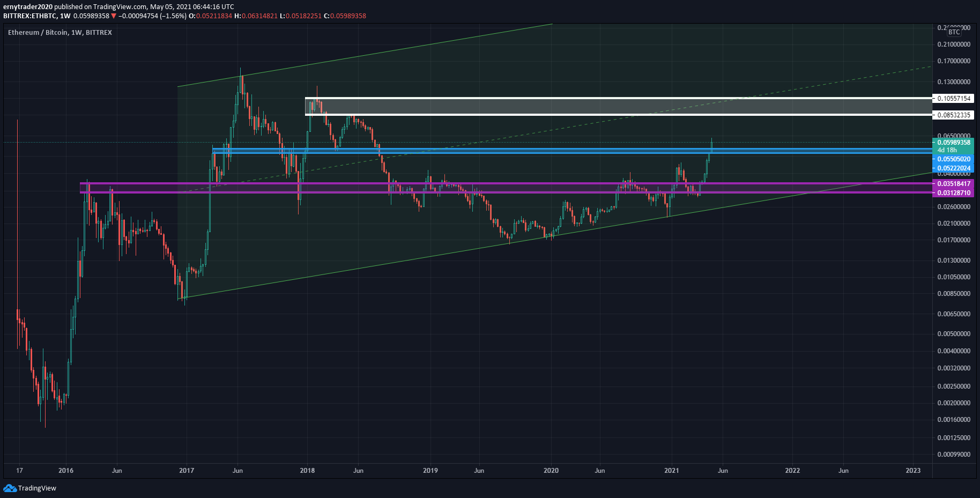
Task: Click the 0.02100000 price axis tick
Action: point(954,224)
